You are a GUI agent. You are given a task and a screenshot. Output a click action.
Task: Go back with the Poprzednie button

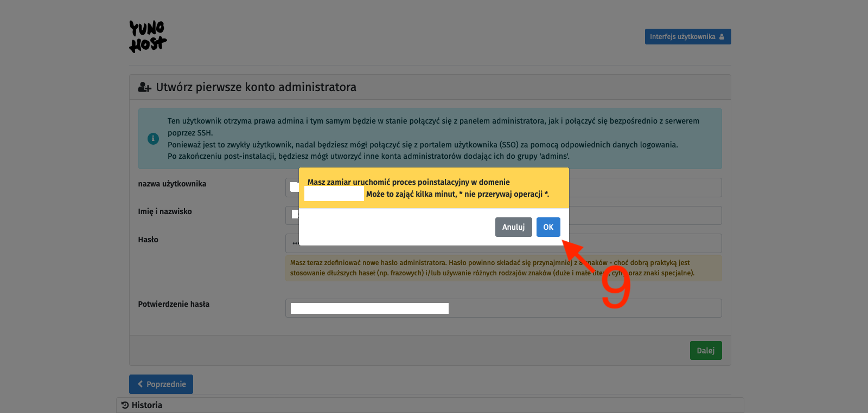pos(161,384)
